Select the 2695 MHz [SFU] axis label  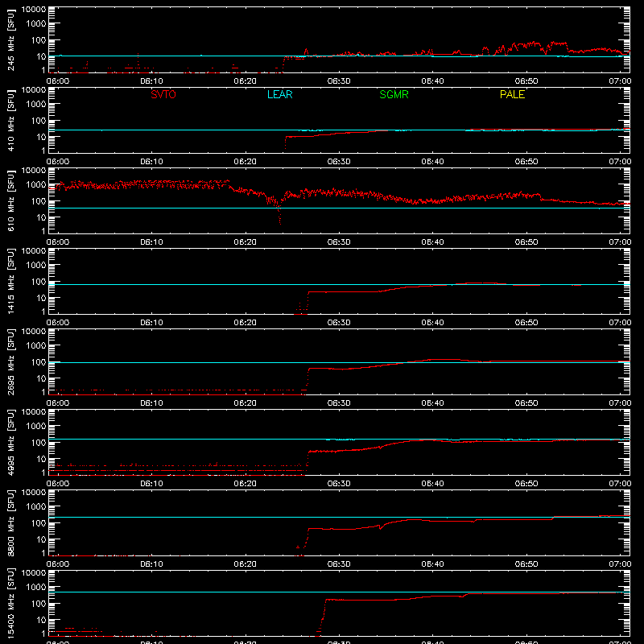[x=11, y=361]
